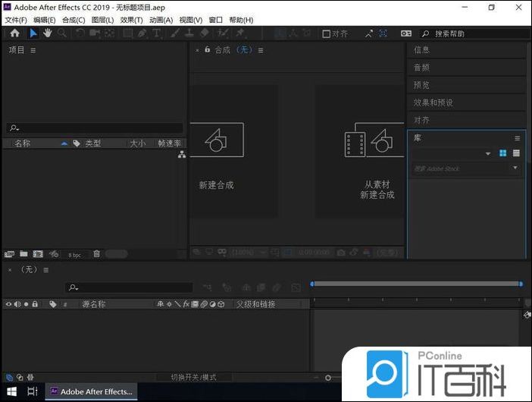This screenshot has width=532, height=402.
Task: Open the 项目 panel menu
Action: pos(33,50)
